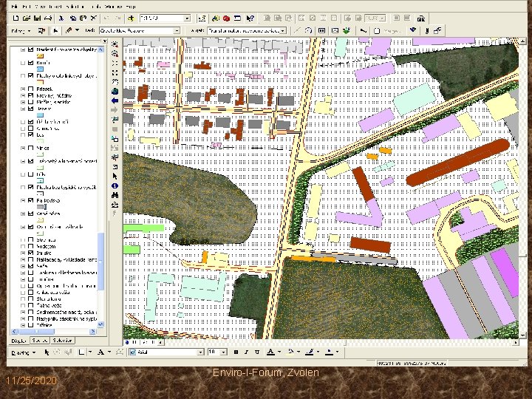This screenshot has width=532, height=399.
Task: Toggle the Vinice layer checkbox
Action: 30,148
